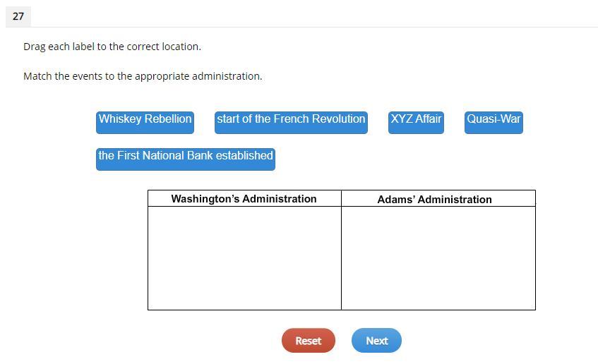
Task: Click the Whiskey Rebellion label
Action: [x=145, y=121]
